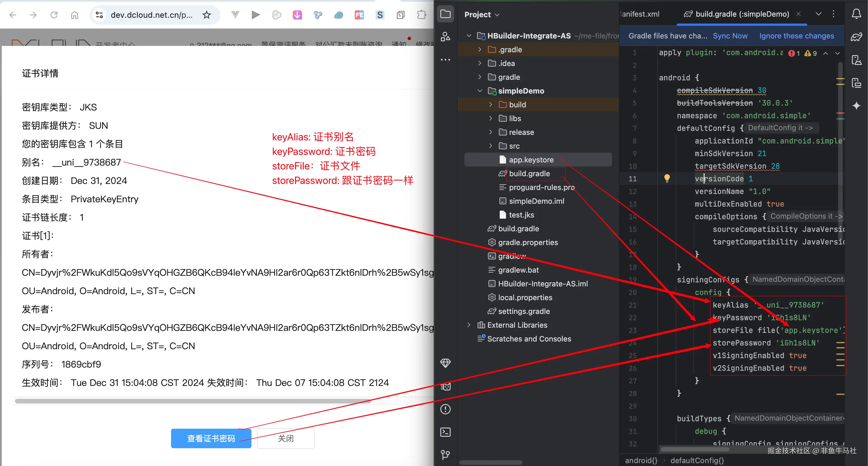
Task: Expand the .gradle folder
Action: (480, 50)
